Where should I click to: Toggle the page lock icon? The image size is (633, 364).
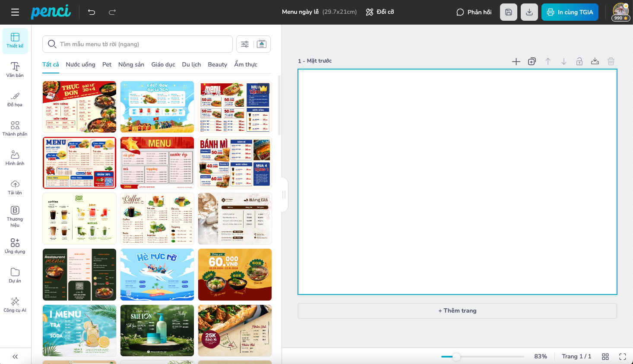(x=579, y=61)
